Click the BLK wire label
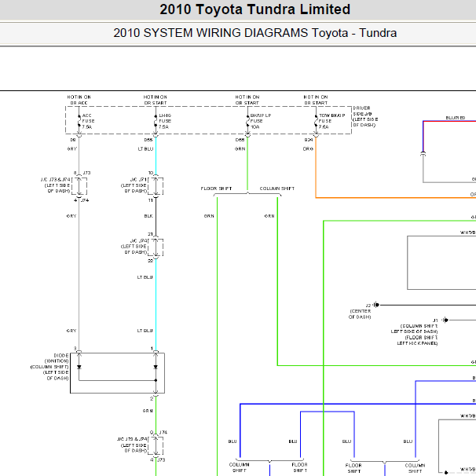Viewport: 476px width, 476px height. click(148, 216)
